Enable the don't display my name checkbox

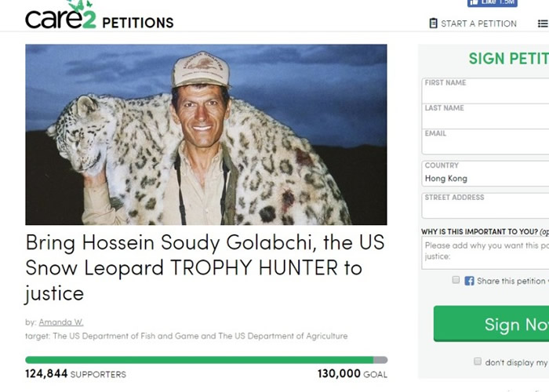pyautogui.click(x=477, y=361)
